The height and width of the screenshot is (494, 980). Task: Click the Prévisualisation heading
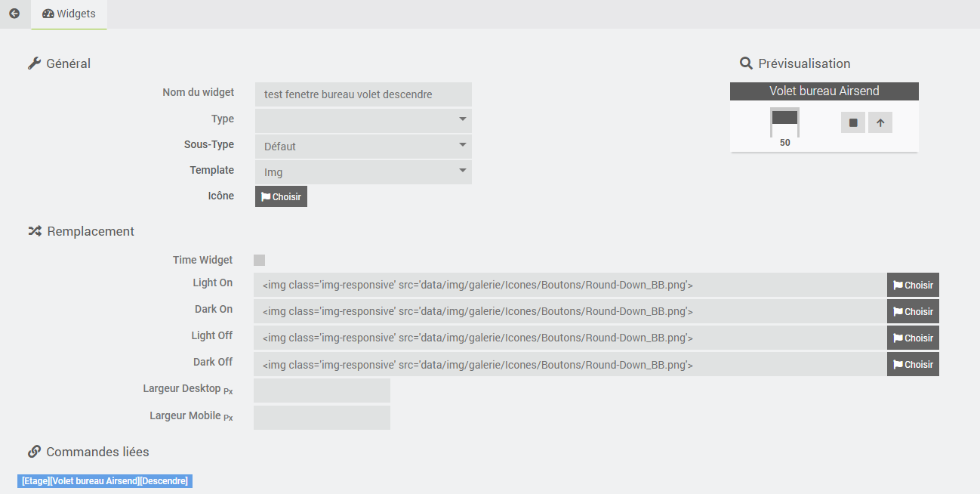(795, 63)
